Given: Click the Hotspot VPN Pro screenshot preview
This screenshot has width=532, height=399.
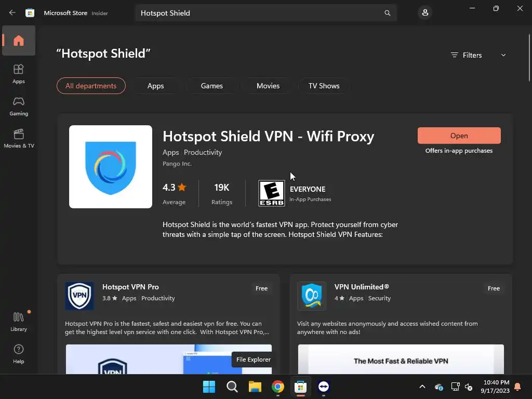Looking at the screenshot, I should (169, 359).
